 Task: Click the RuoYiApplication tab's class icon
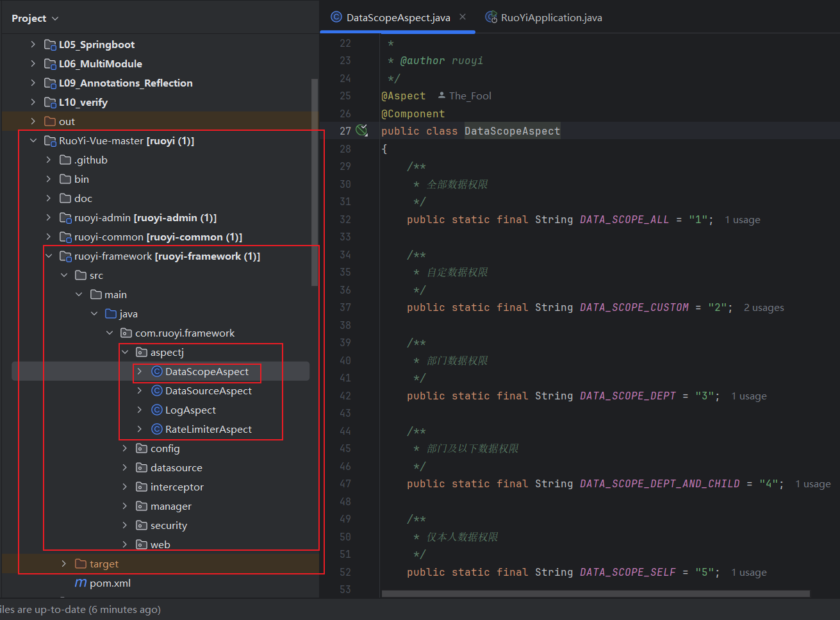(x=491, y=17)
